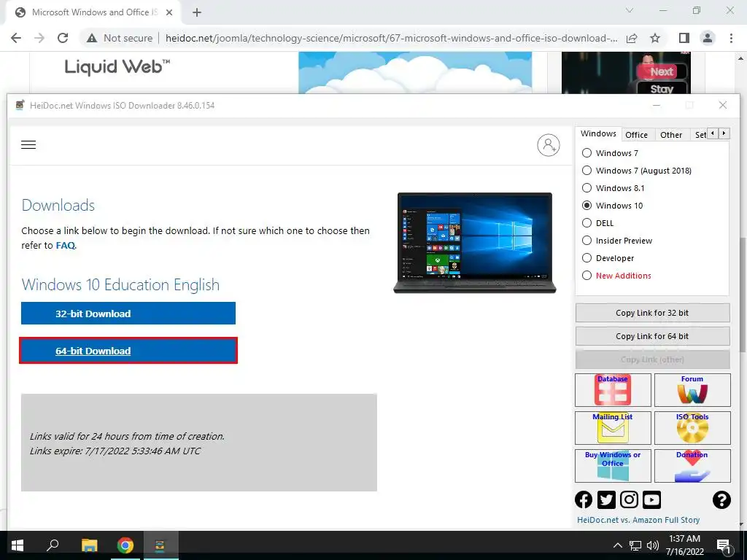Open the Instagram page icon
Image resolution: width=747 pixels, height=560 pixels.
[x=629, y=499]
